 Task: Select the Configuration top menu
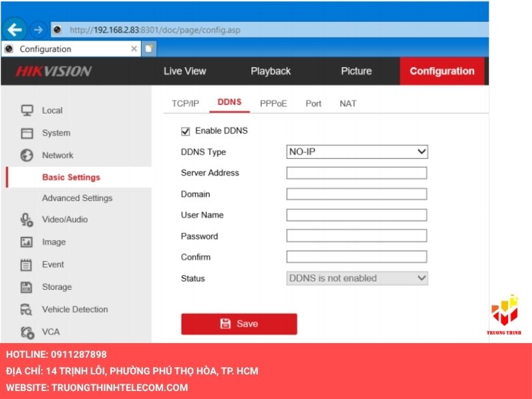442,71
